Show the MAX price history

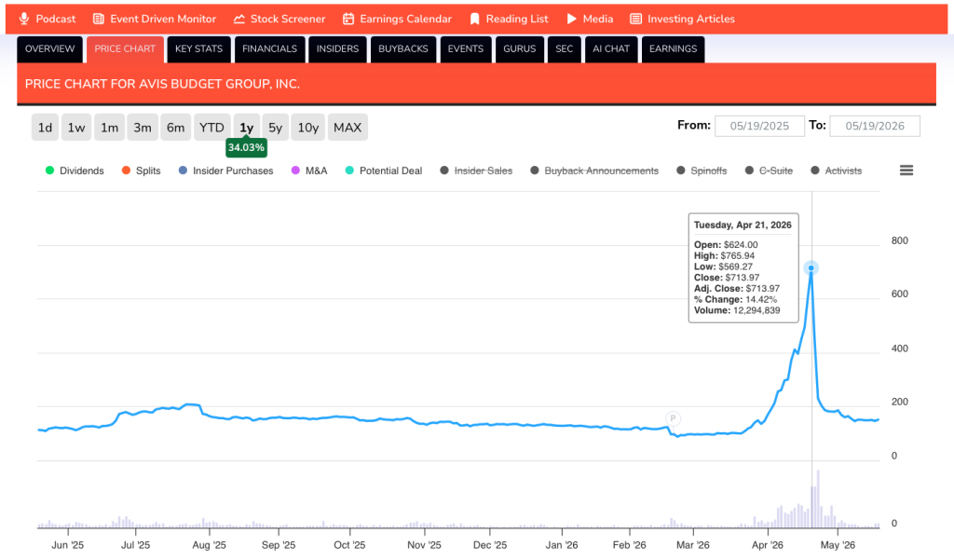coord(348,128)
